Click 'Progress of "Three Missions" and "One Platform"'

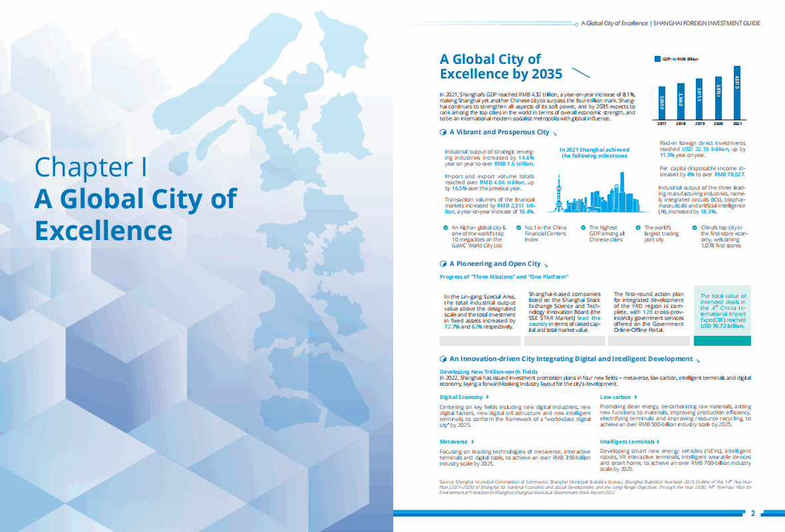[x=504, y=277]
